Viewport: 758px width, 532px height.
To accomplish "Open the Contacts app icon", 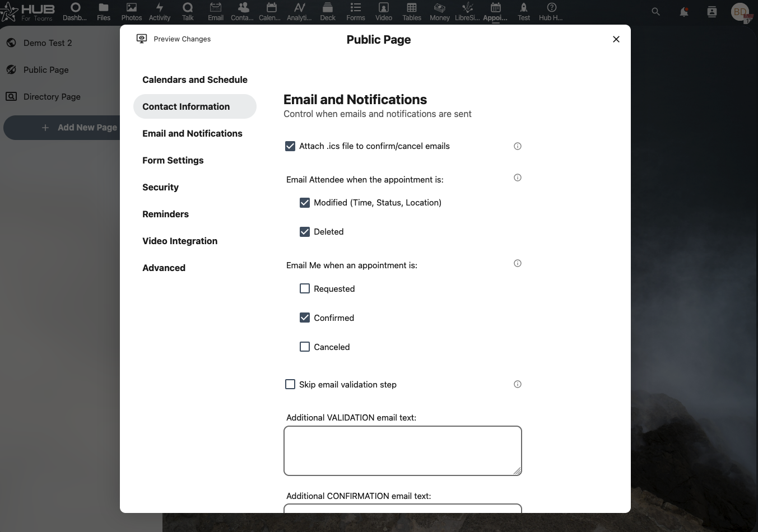I will pos(243,11).
